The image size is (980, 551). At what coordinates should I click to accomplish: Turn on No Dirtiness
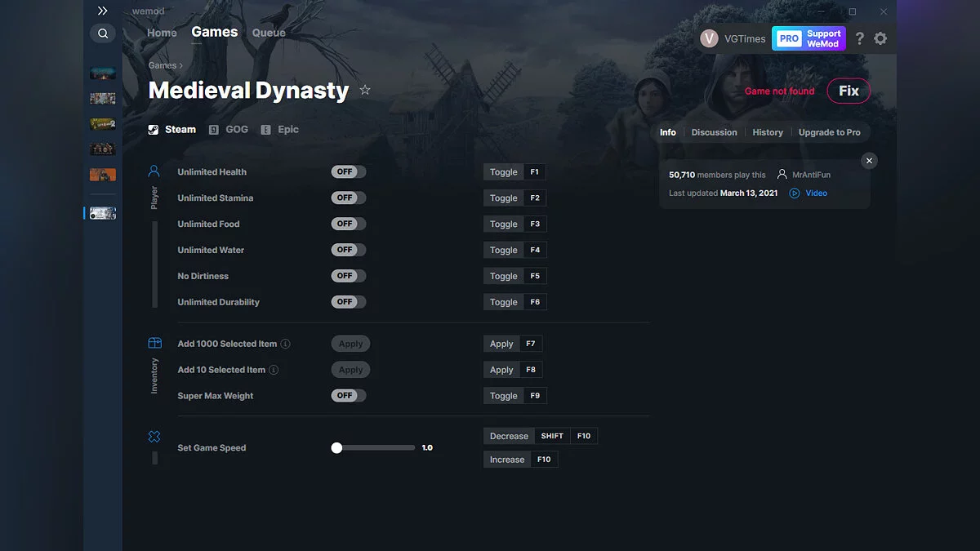pos(349,276)
